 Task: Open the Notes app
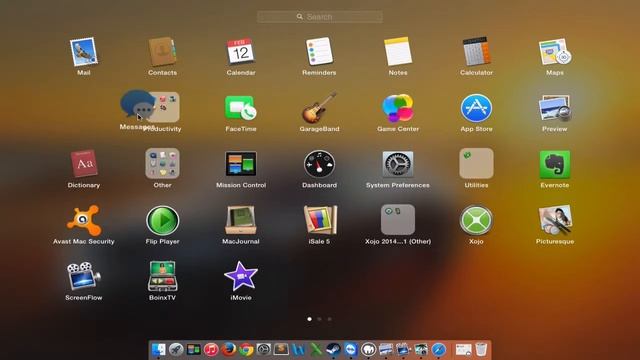(x=398, y=51)
